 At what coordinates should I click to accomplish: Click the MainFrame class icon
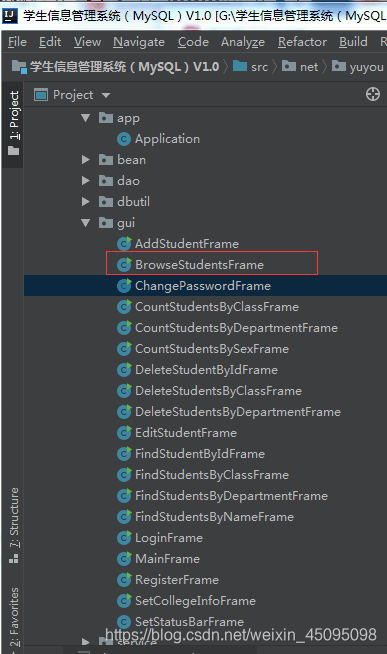(124, 558)
